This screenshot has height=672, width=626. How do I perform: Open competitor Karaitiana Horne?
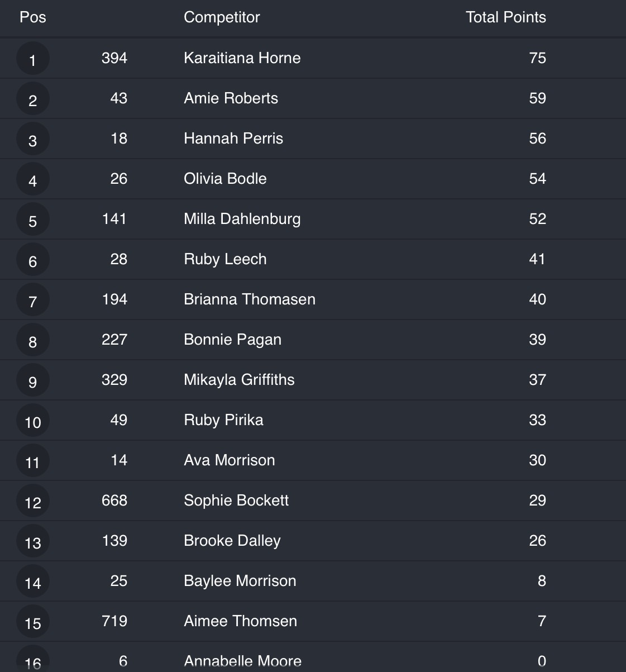(x=242, y=58)
